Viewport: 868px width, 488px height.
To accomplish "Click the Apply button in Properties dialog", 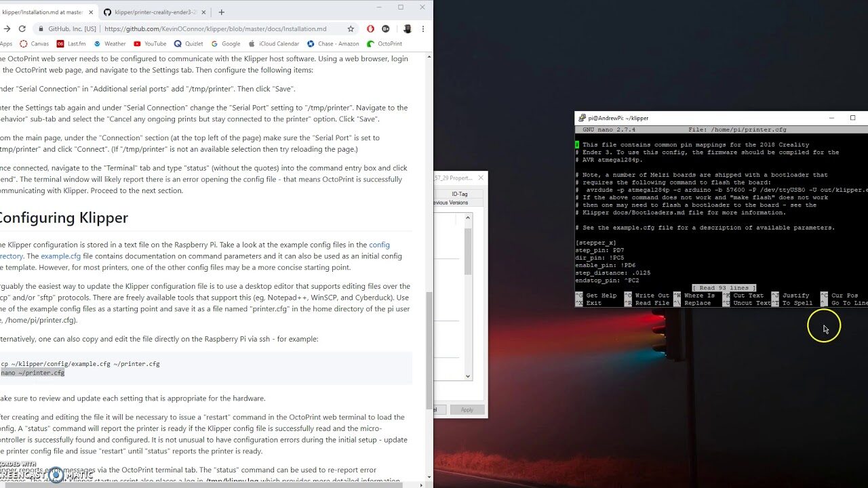I will (467, 409).
